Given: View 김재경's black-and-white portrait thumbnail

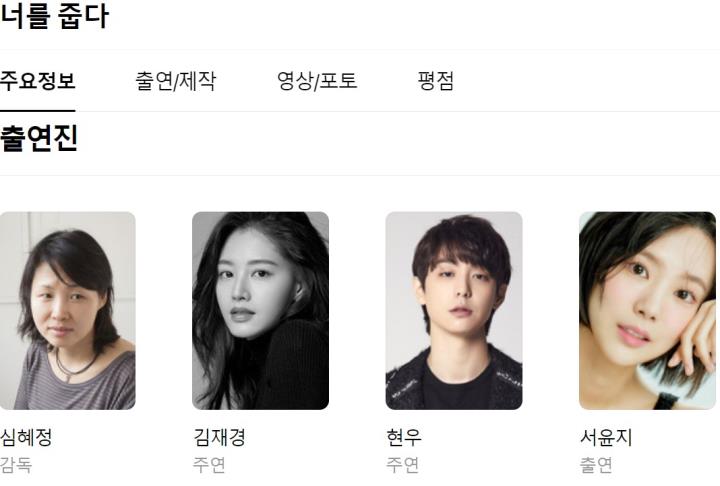Looking at the screenshot, I should coord(260,311).
